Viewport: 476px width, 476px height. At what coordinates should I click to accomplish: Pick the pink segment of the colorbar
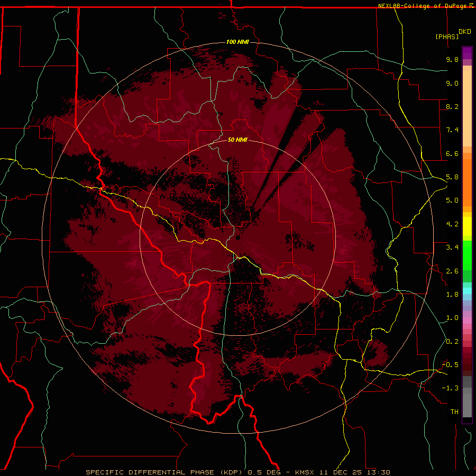467,321
